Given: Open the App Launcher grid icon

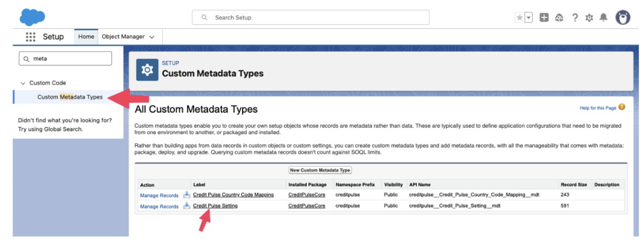Looking at the screenshot, I should [30, 37].
